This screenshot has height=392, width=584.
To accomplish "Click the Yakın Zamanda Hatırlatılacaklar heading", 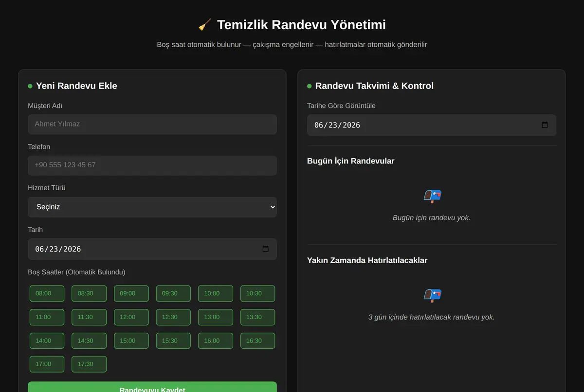I will click(x=367, y=260).
